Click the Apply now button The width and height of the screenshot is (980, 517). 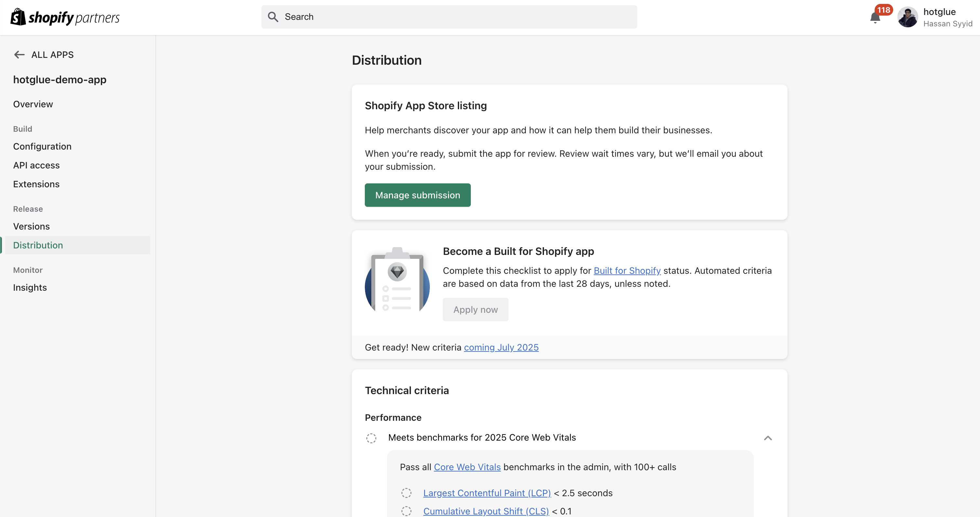pos(475,310)
